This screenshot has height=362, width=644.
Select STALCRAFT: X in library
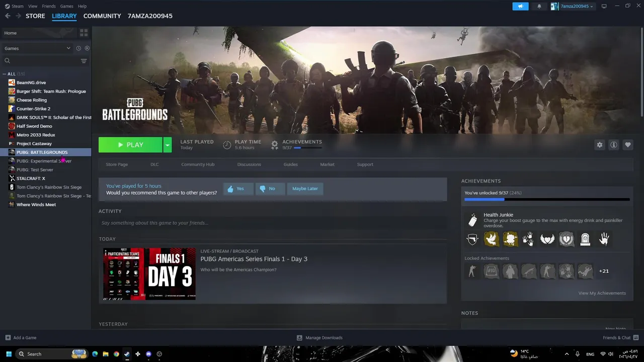coord(31,178)
